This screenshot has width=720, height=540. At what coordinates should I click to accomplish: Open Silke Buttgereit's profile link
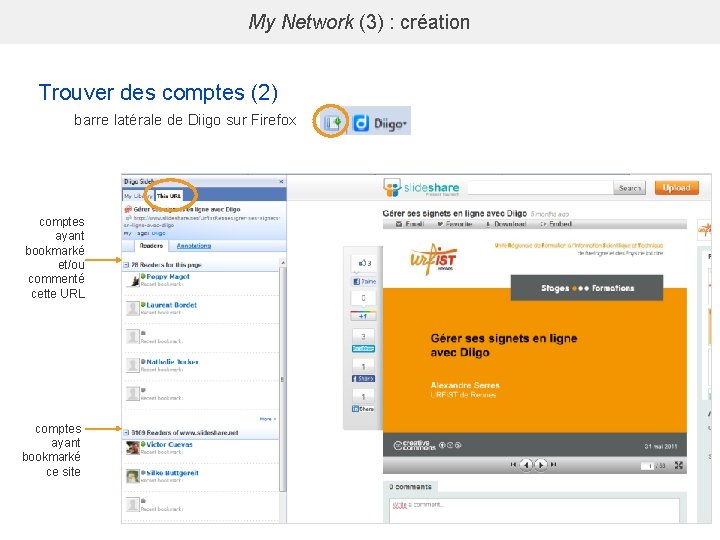tap(172, 473)
